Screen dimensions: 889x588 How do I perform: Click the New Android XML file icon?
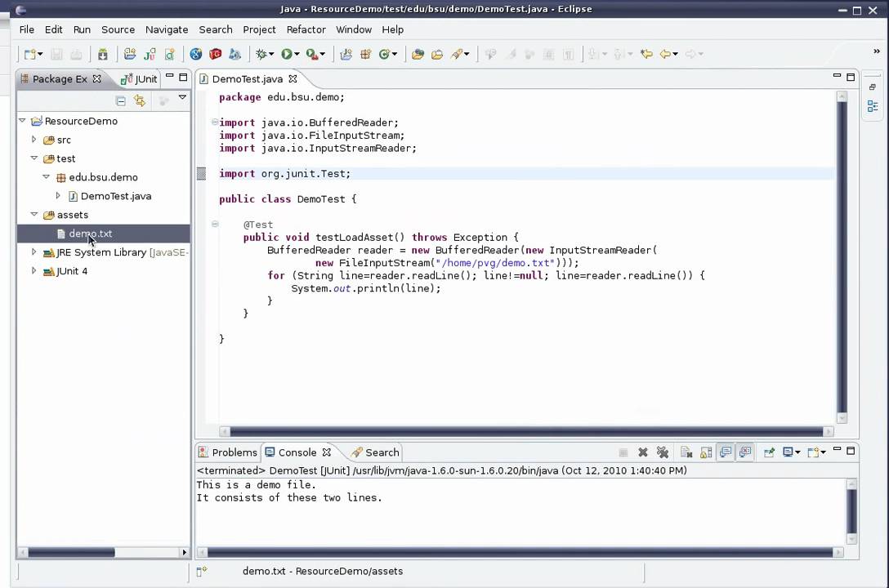point(169,54)
